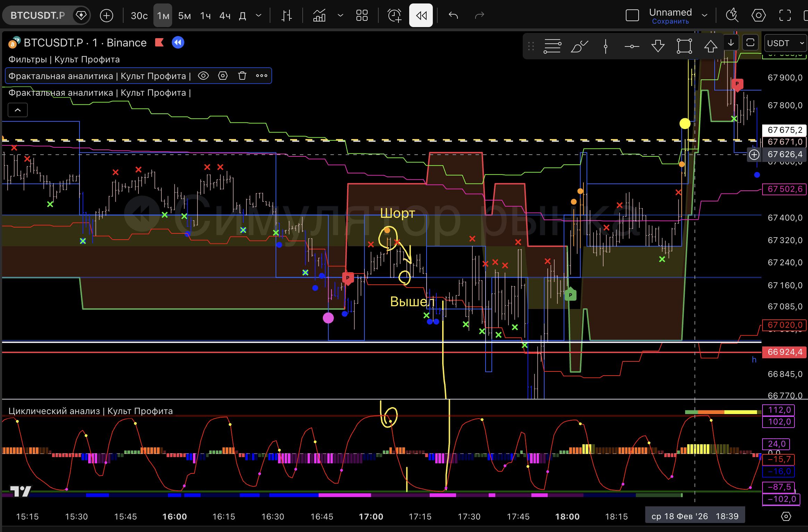The width and height of the screenshot is (808, 532).
Task: Select the rectangle drawing tool
Action: click(x=684, y=46)
